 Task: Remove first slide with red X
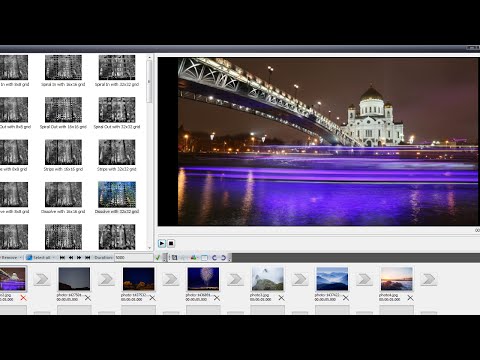[23, 298]
